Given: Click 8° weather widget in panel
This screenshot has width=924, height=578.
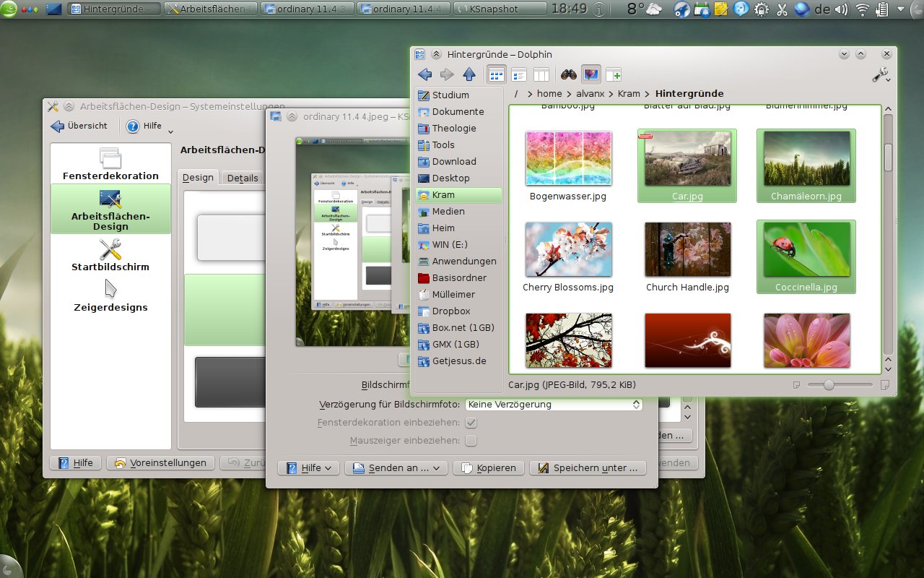Looking at the screenshot, I should click(644, 9).
